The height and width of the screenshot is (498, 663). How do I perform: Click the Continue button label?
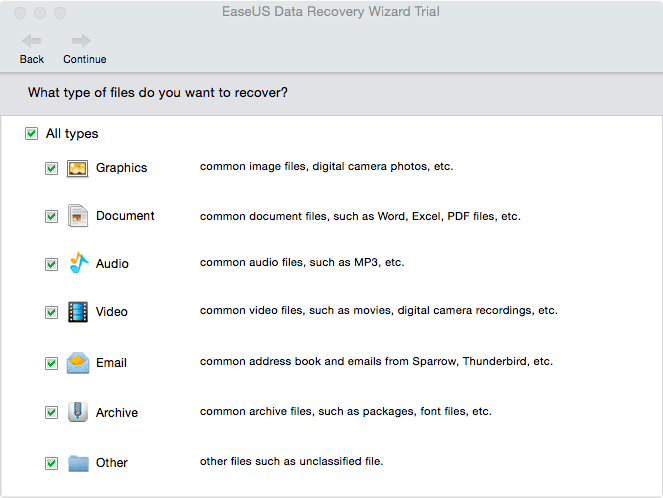point(85,59)
